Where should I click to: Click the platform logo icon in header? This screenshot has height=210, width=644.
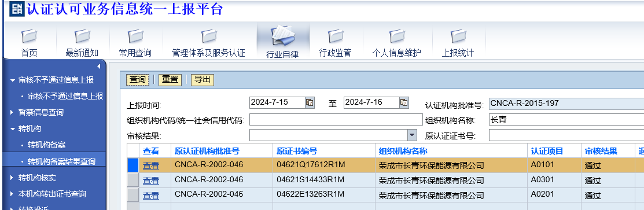[x=16, y=9]
